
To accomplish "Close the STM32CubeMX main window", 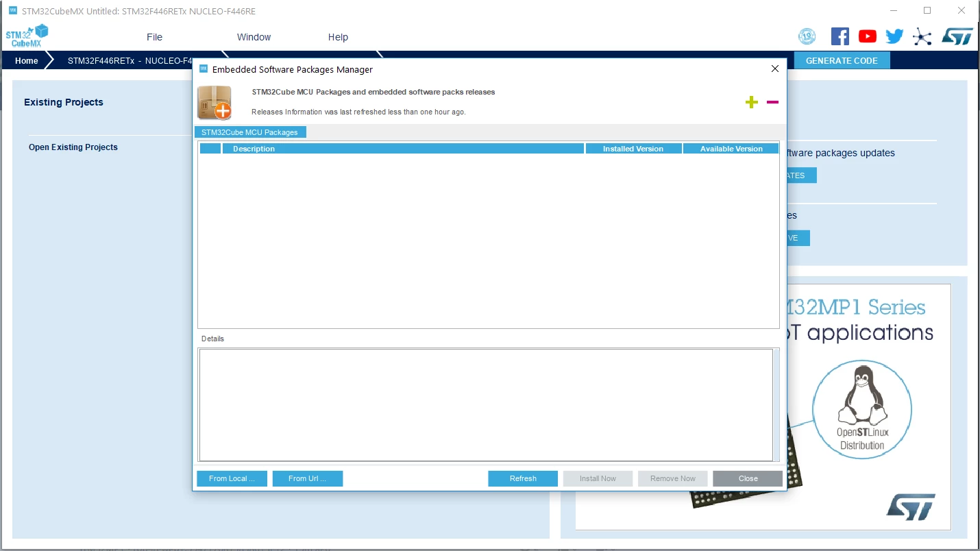I will 962,11.
